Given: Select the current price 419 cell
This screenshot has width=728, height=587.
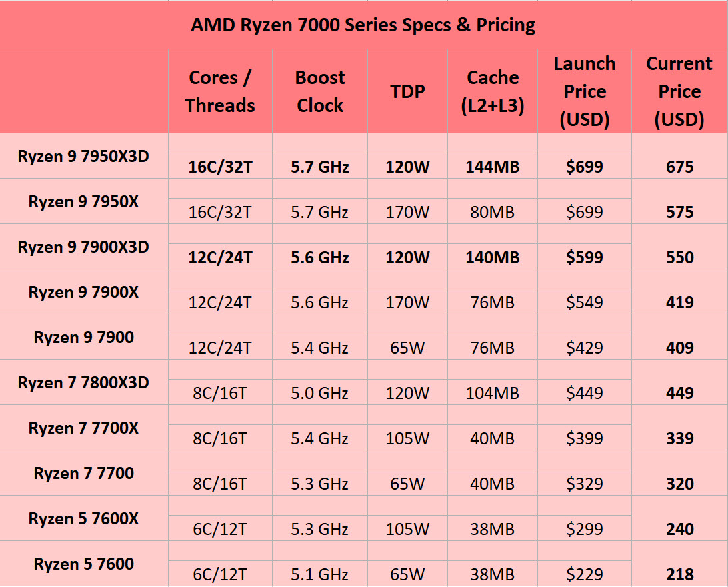Looking at the screenshot, I should point(679,302).
